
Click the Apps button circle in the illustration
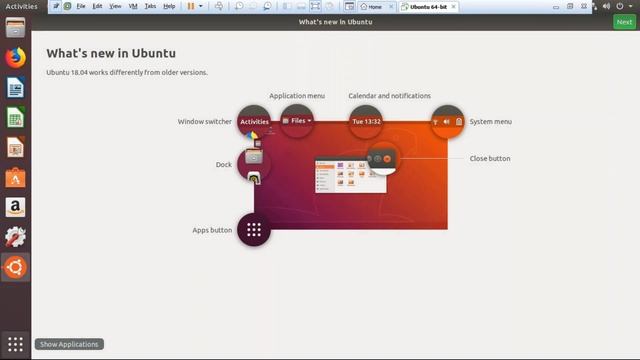254,229
